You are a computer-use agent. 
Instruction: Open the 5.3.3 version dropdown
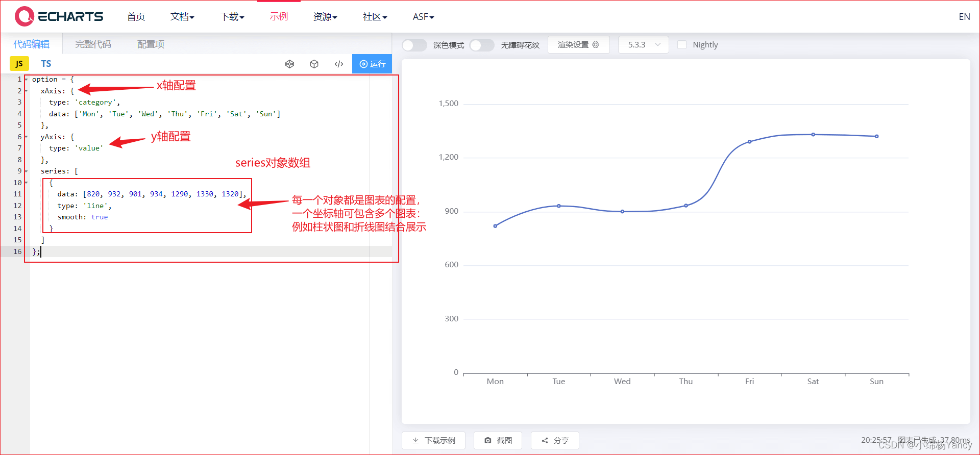[643, 45]
